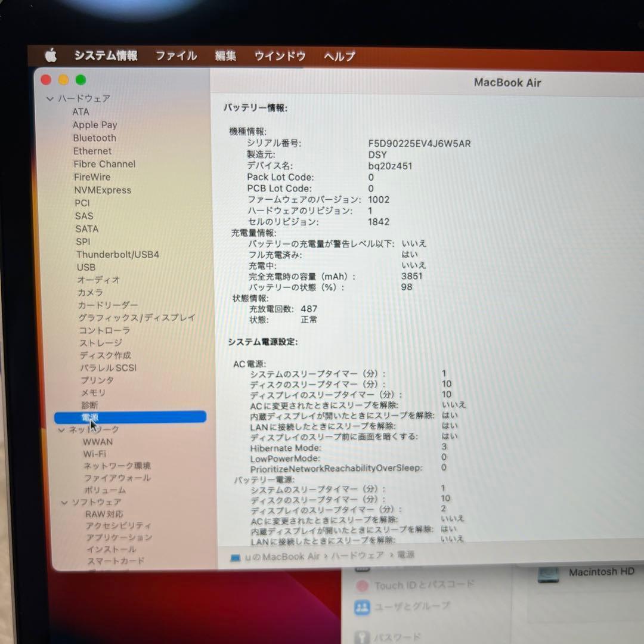Open the 編集 menu

pos(225,55)
